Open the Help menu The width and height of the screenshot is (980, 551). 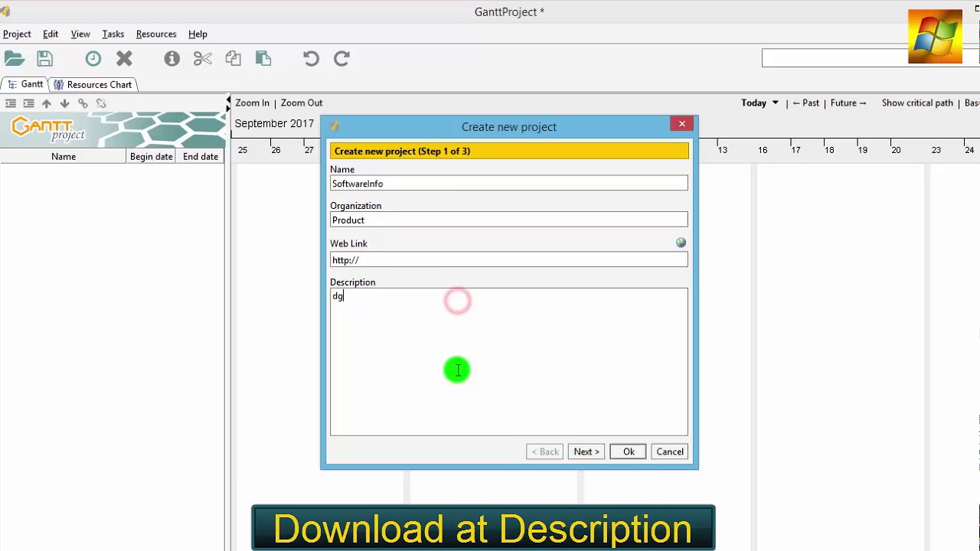coord(198,34)
